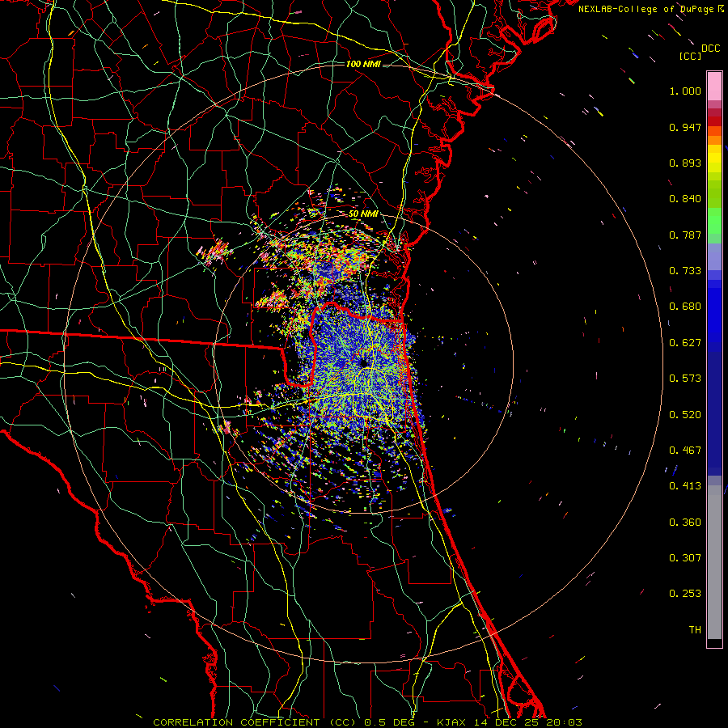Screen dimensions: 728x728
Task: Click the 0.360 scale value
Action: [685, 523]
